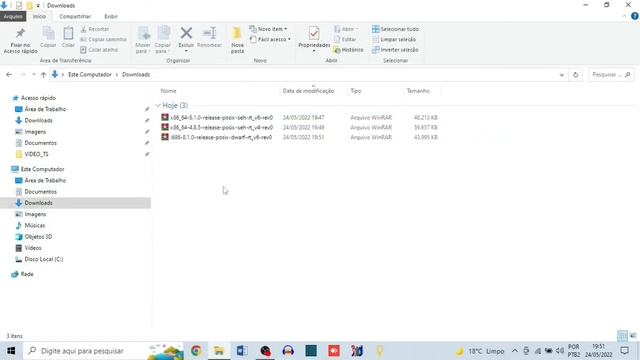Open the Mover para ribbon button

(x=143, y=40)
